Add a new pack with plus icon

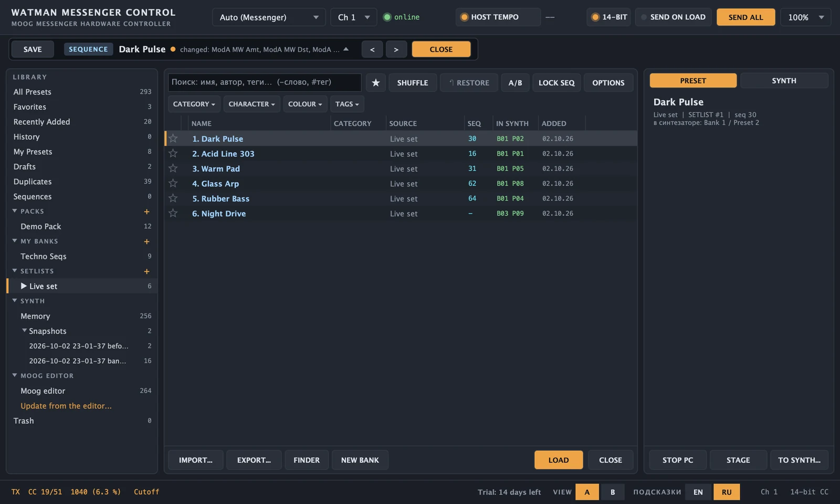click(146, 212)
